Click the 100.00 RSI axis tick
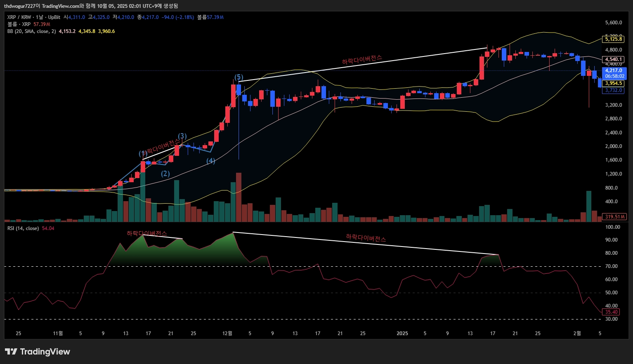The height and width of the screenshot is (364, 633). coord(612,227)
